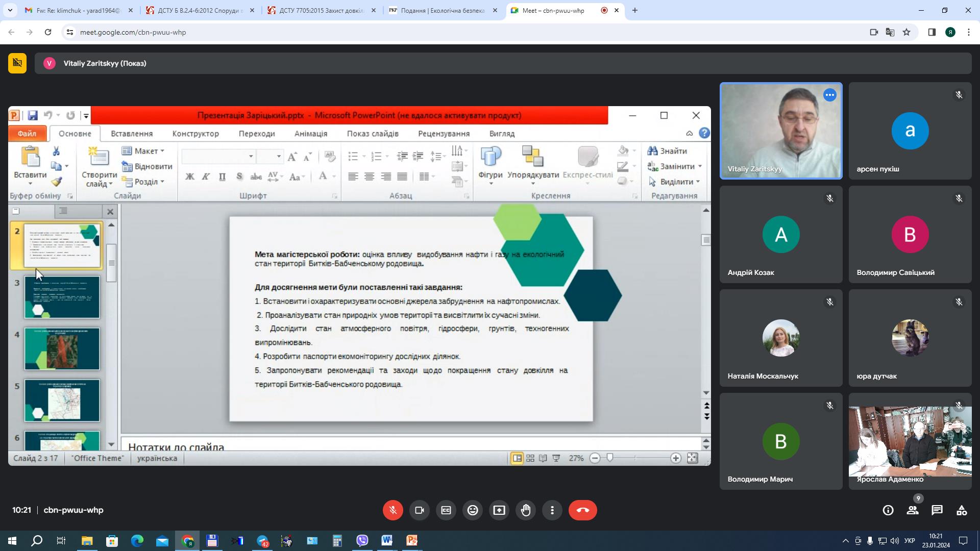The height and width of the screenshot is (551, 980).
Task: Open meeting details info icon
Action: 888,510
